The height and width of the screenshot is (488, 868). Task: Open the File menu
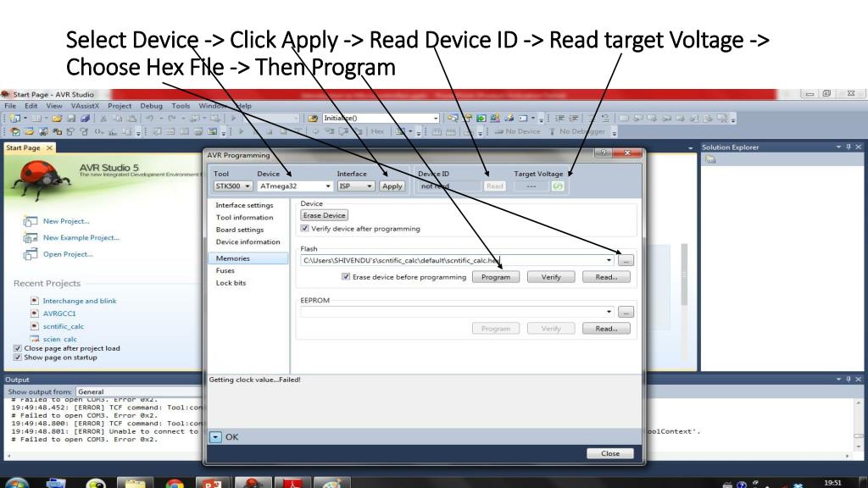10,106
